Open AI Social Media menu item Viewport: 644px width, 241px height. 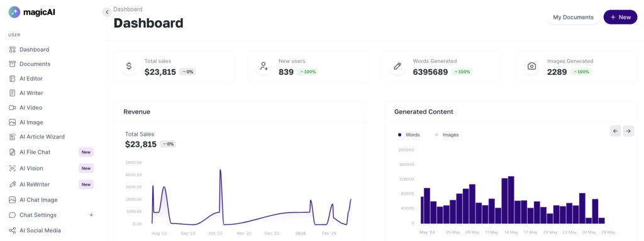coord(40,230)
